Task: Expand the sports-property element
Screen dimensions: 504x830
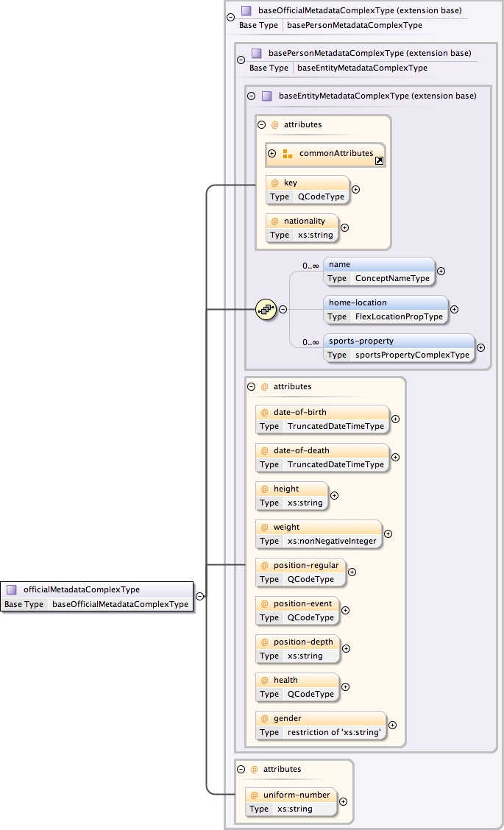Action: [480, 348]
